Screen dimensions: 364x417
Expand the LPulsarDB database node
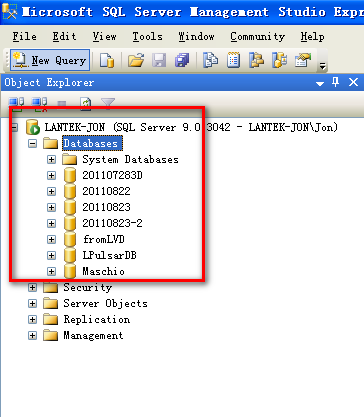point(51,256)
